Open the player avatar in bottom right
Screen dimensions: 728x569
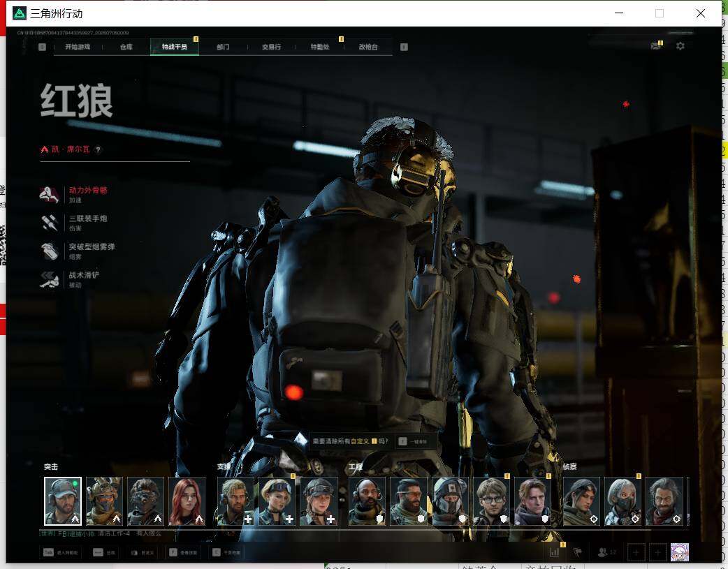click(x=680, y=552)
